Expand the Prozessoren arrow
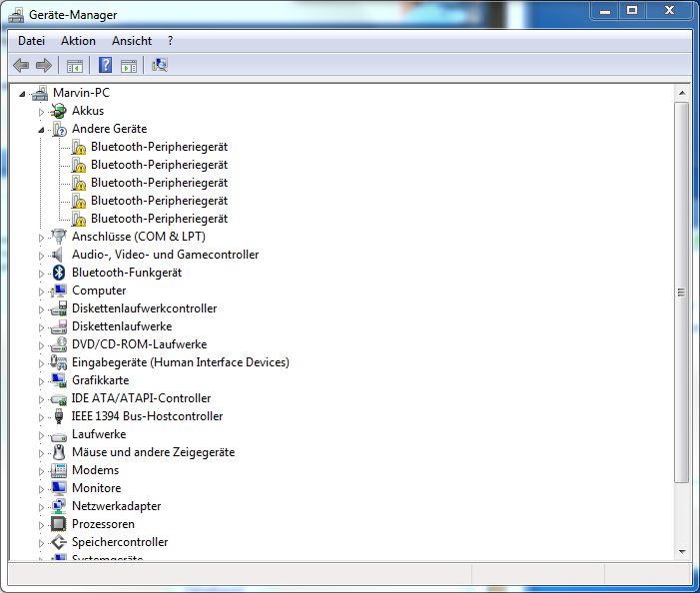This screenshot has width=700, height=593. click(41, 525)
